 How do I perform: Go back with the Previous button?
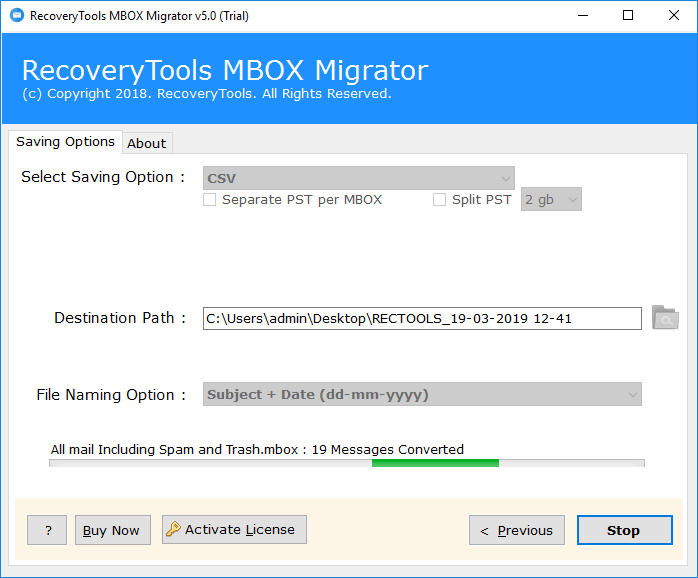(517, 530)
